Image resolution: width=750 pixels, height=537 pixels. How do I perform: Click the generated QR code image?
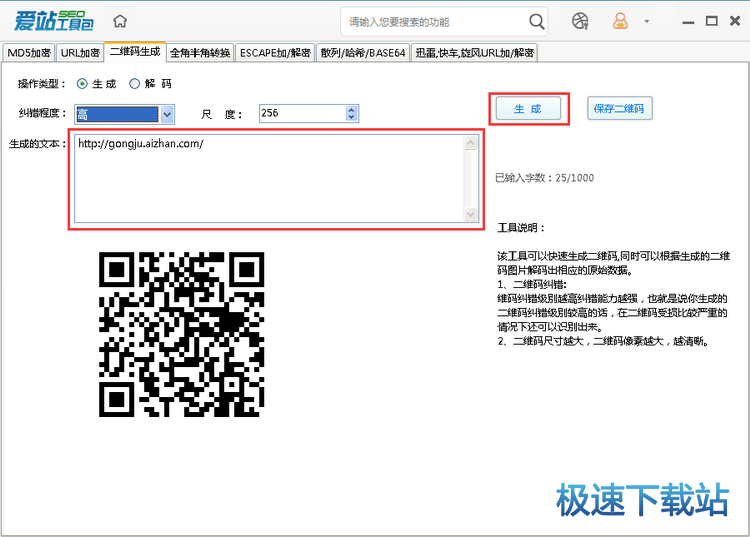click(x=181, y=334)
